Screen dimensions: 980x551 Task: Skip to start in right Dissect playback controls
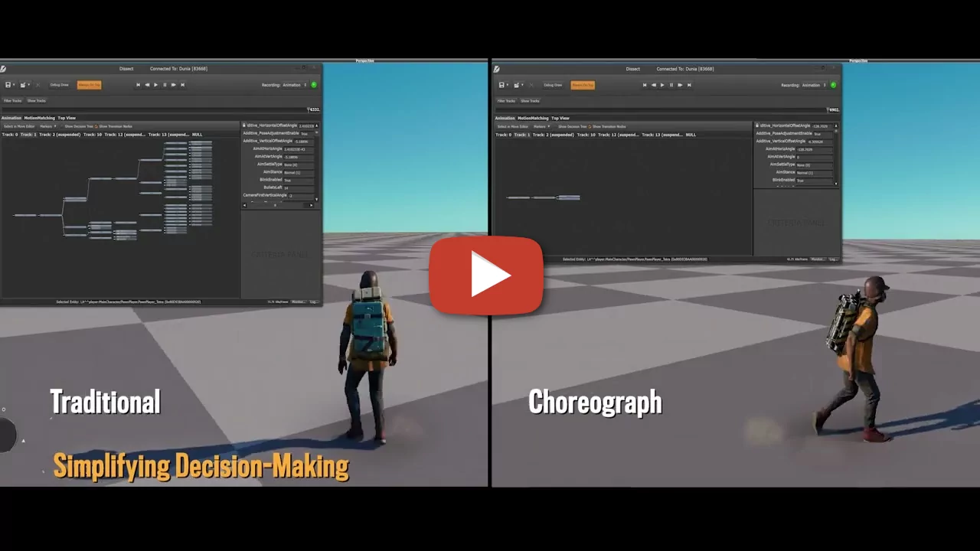[645, 85]
